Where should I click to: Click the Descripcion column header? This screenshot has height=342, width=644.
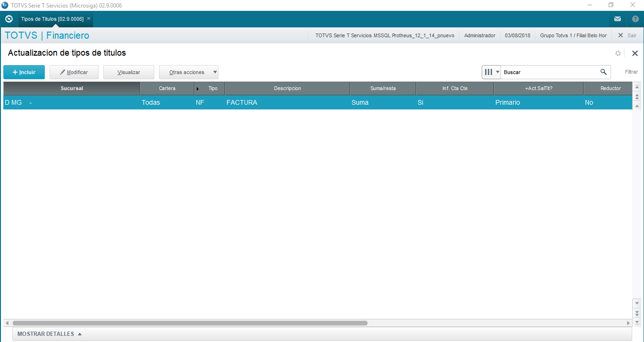point(287,88)
